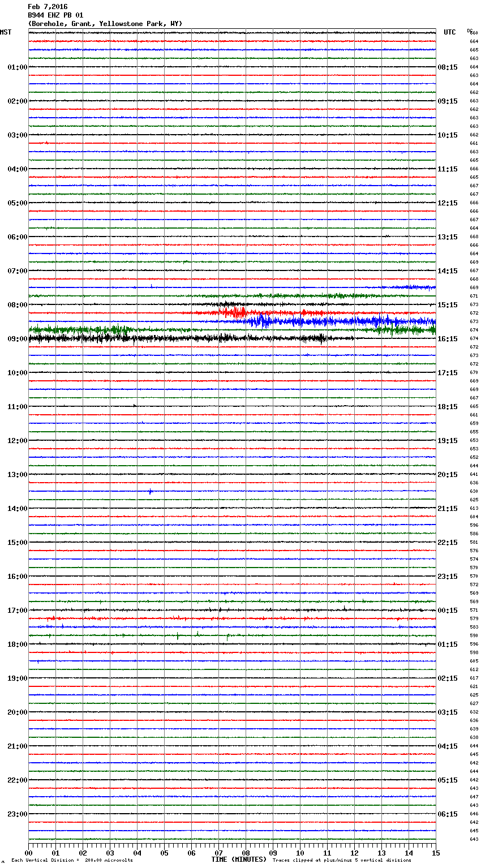481x868 pixels.
Task: Select the 17:00 MST hour label
Action: (17, 611)
